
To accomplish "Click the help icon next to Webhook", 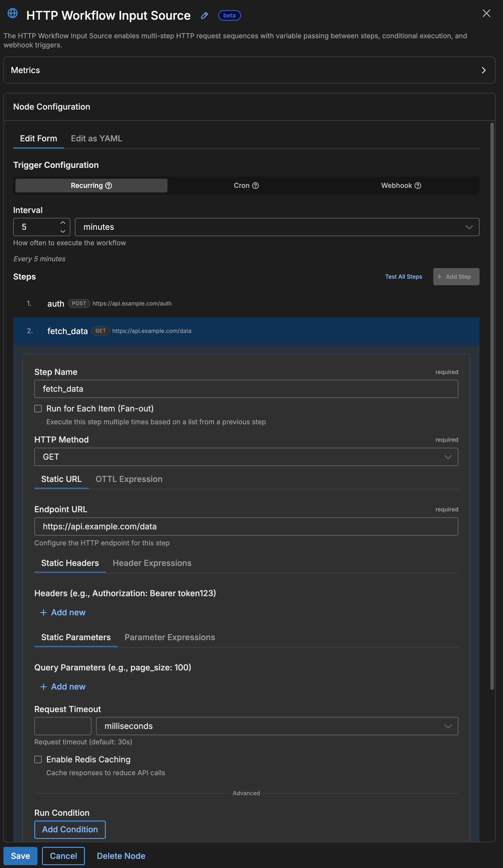I will coord(418,185).
